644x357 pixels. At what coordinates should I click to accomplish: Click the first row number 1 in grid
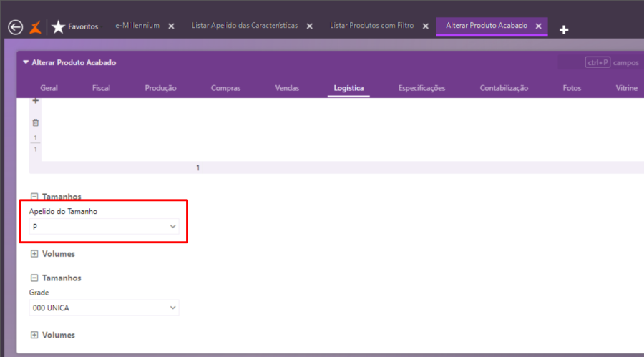(35, 137)
